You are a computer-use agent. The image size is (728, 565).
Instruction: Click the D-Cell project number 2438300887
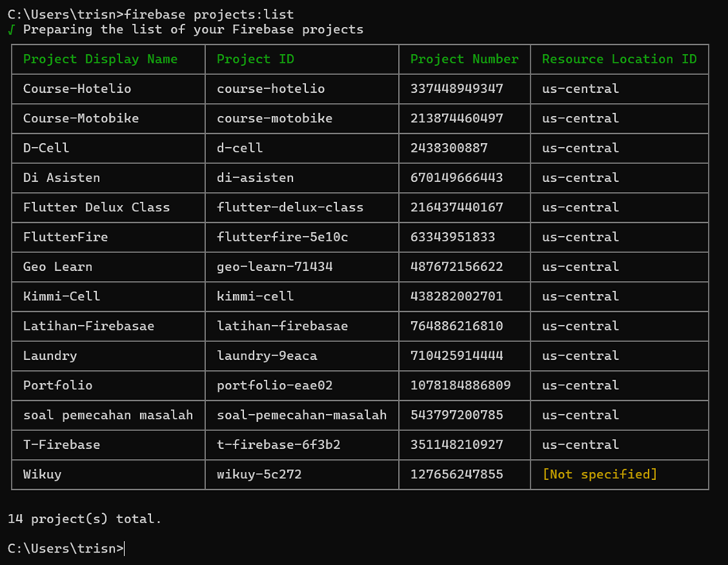[x=449, y=148]
